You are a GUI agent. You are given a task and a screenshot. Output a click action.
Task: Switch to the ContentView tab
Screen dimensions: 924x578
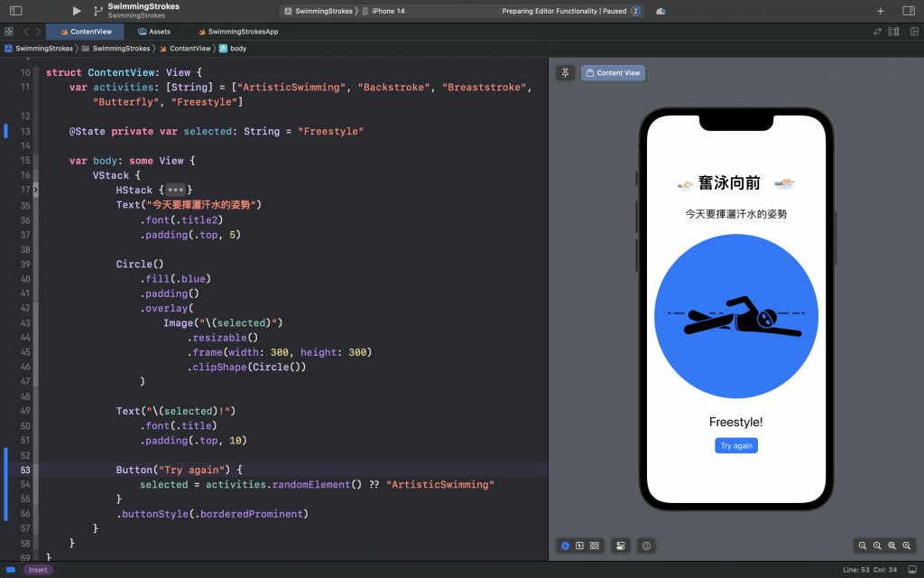point(86,32)
